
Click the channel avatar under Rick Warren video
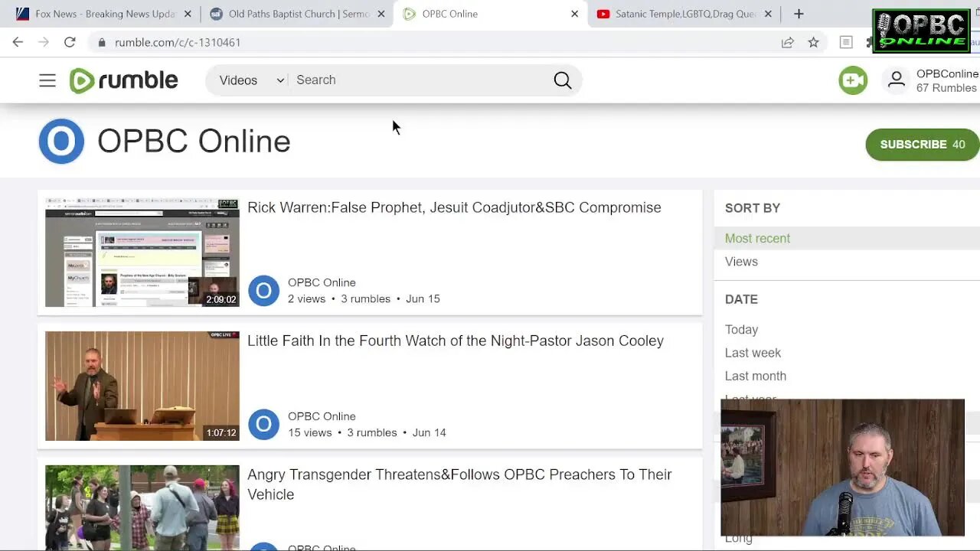click(x=263, y=291)
